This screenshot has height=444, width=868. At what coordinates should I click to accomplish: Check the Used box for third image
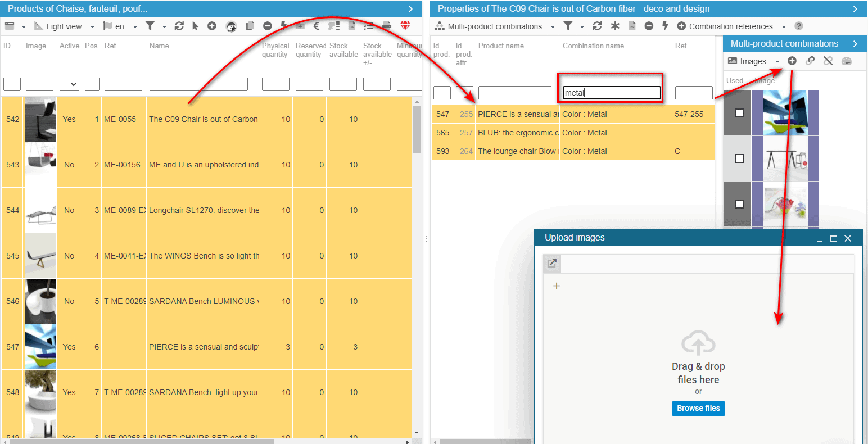tap(739, 204)
